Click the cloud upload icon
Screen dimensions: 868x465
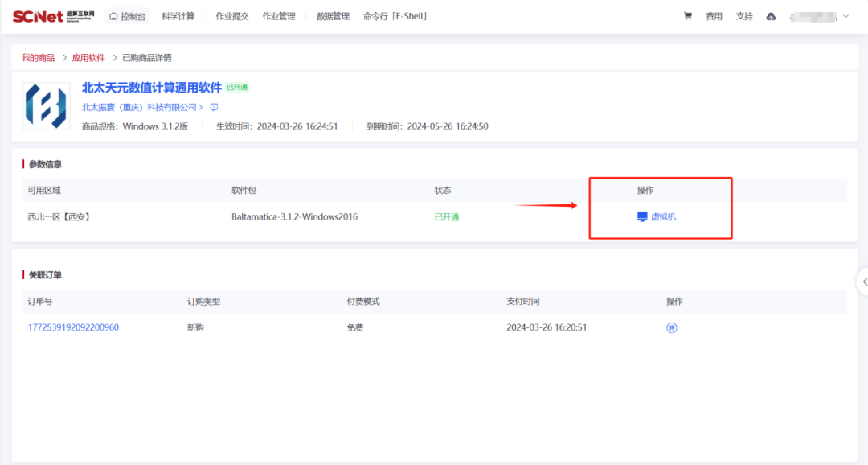(x=771, y=16)
